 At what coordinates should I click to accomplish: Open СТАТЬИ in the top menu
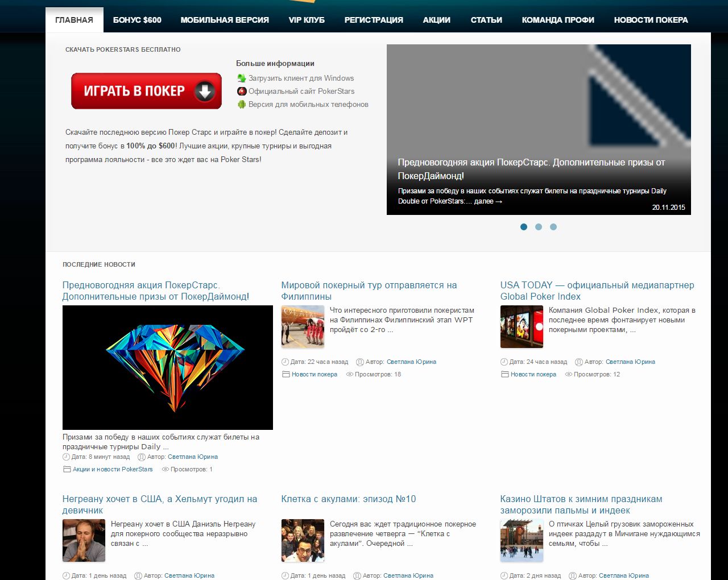coord(486,20)
